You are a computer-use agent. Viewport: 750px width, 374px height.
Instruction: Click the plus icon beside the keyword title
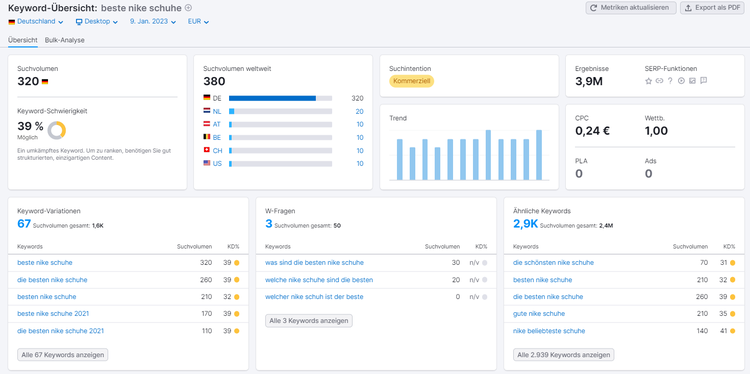point(188,8)
